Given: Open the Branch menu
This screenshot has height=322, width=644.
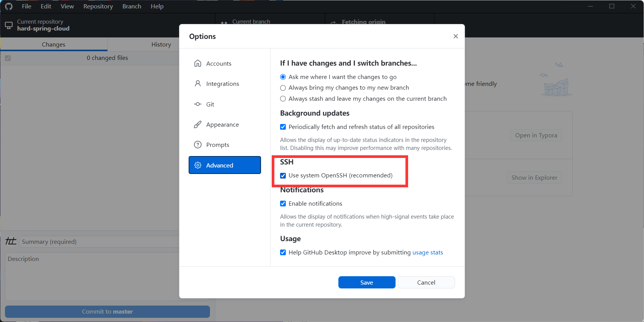Looking at the screenshot, I should click(x=132, y=6).
